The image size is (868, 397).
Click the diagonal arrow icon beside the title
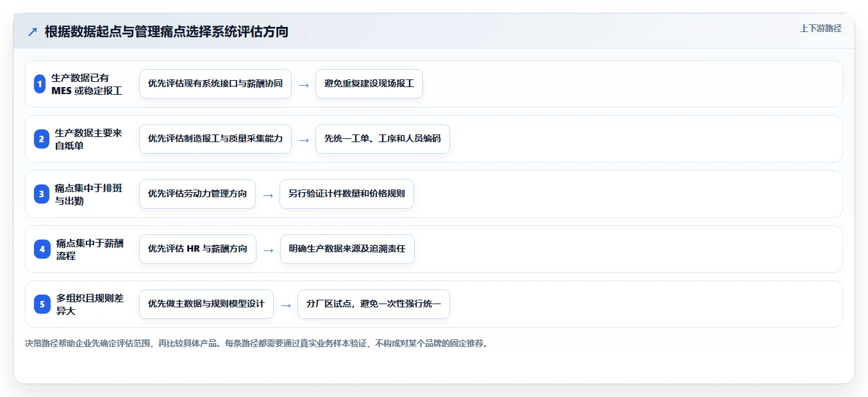click(33, 32)
